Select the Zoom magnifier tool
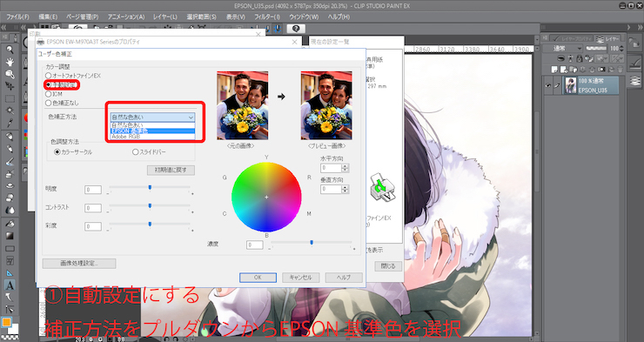The image size is (644, 342). 10,50
